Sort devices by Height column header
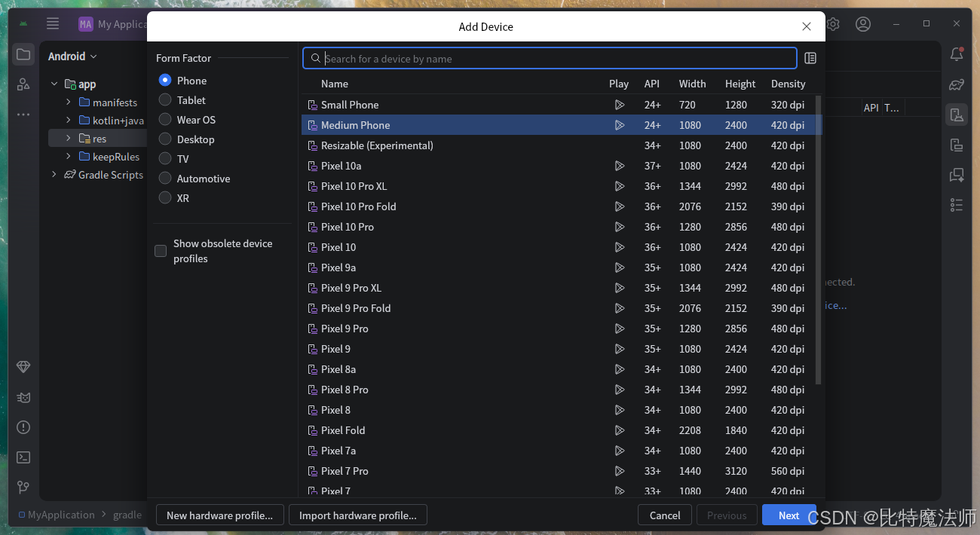980x535 pixels. point(740,84)
